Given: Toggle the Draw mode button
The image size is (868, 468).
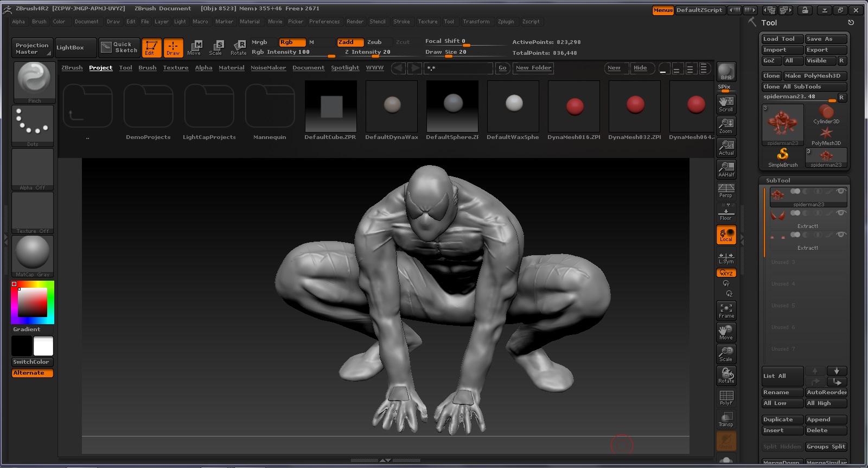Looking at the screenshot, I should click(174, 48).
